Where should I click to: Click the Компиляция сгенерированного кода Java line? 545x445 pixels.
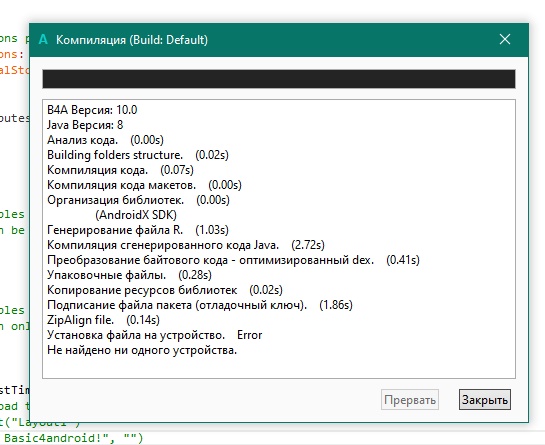[x=186, y=245]
